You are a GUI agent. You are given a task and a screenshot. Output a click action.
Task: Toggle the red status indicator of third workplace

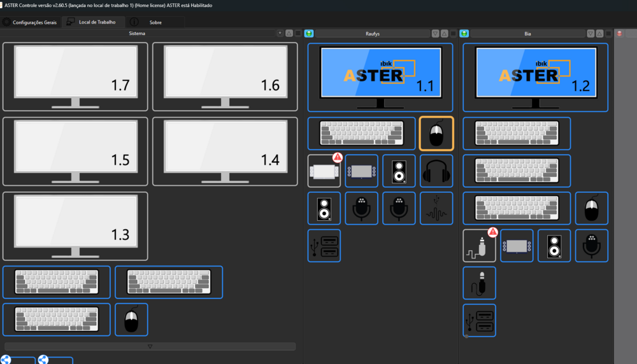[x=619, y=33]
